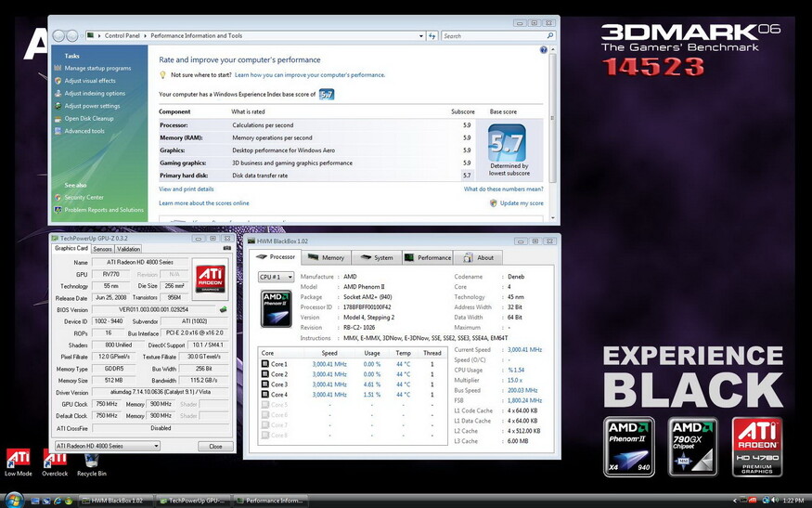Open the CPU #1 dropdown in BlackBox
The height and width of the screenshot is (508, 812).
click(x=276, y=277)
